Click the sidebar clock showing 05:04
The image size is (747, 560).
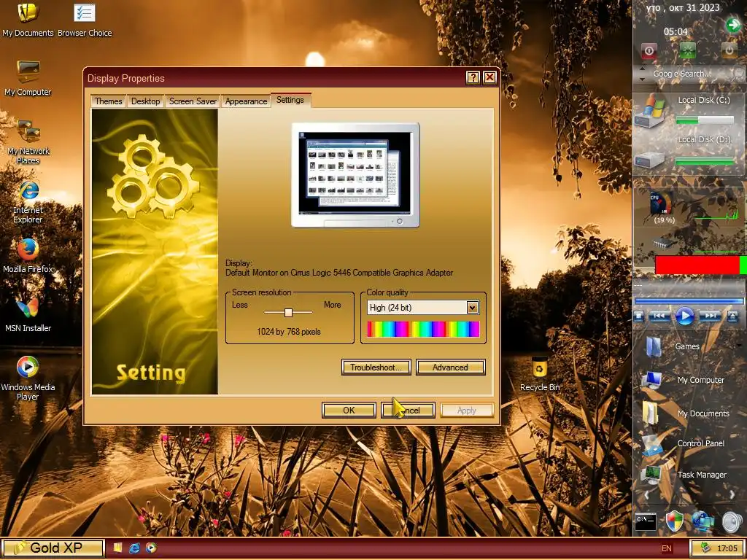[x=676, y=32]
